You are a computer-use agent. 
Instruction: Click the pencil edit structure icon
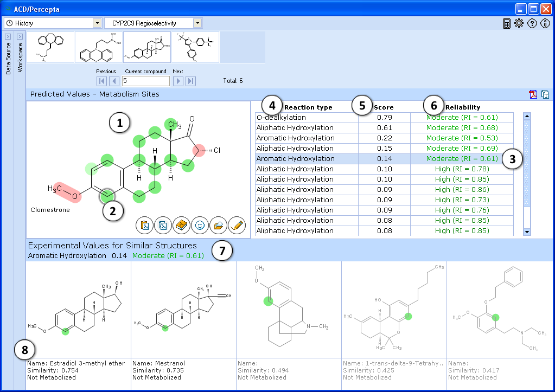click(237, 224)
